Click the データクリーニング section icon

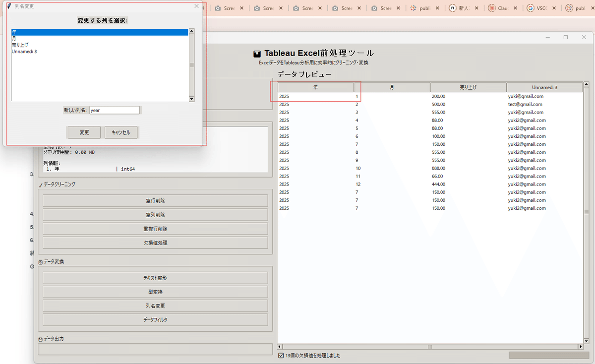pos(40,184)
